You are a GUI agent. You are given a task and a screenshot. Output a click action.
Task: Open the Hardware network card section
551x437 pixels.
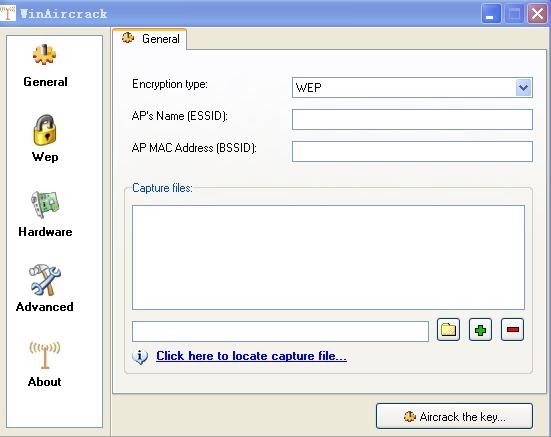(45, 204)
